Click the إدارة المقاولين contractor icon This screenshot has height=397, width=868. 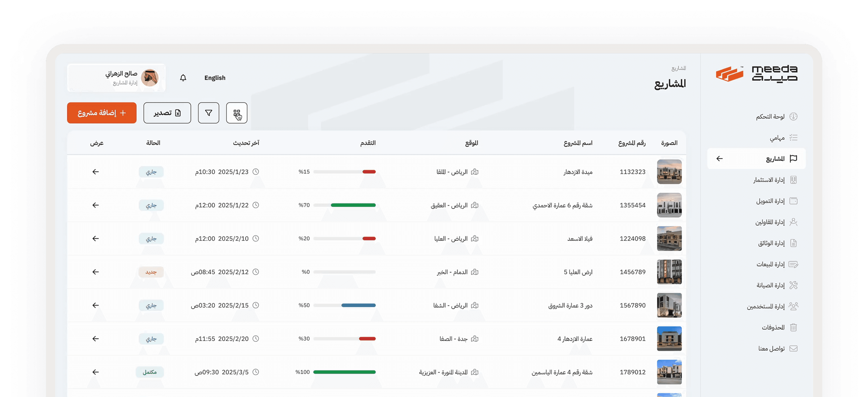tap(794, 222)
